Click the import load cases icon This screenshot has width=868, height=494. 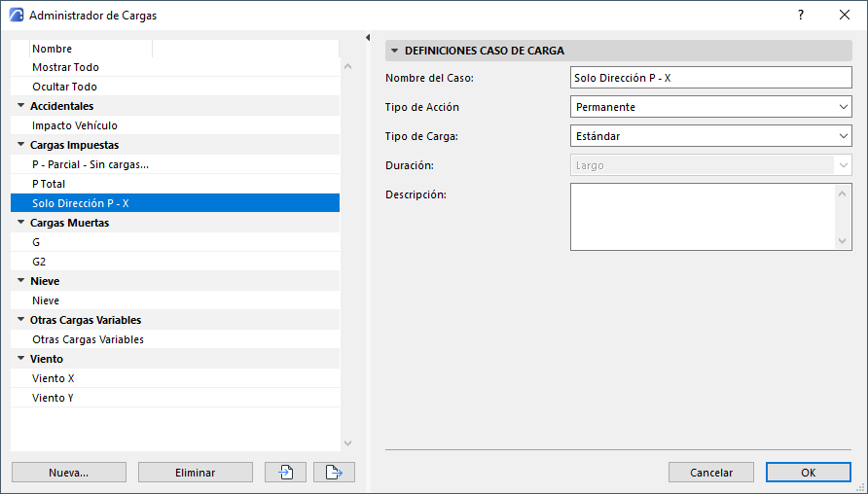[x=285, y=472]
